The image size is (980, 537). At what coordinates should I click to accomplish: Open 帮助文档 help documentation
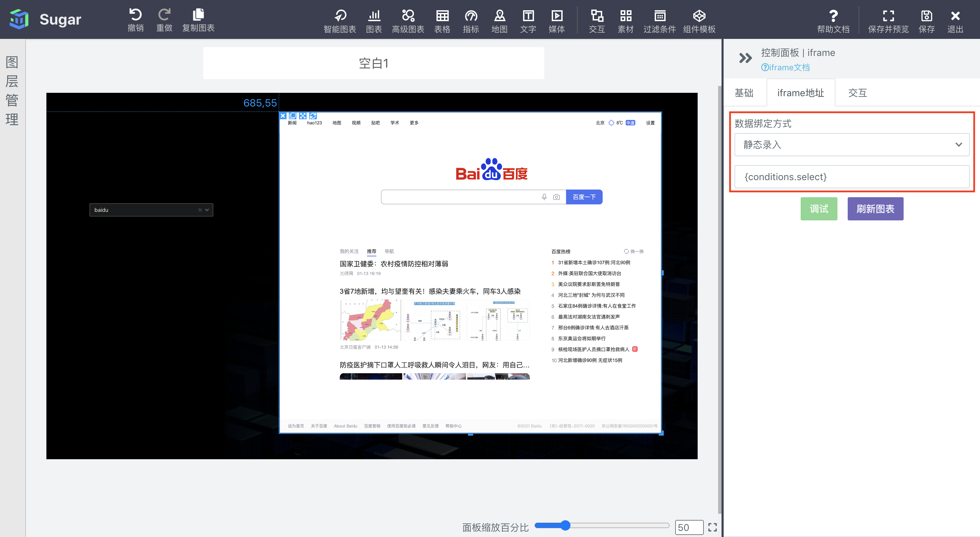coord(833,21)
